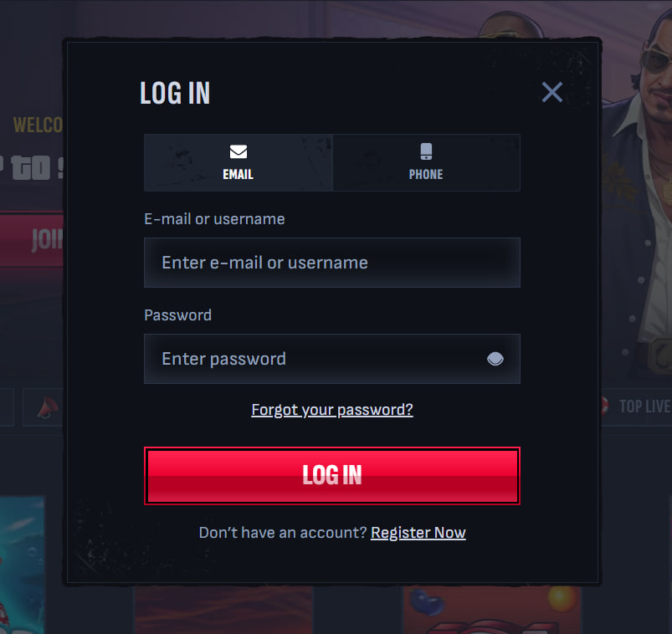Screen dimensions: 672x634
Task: Submit with the red LOG IN button
Action: click(332, 476)
